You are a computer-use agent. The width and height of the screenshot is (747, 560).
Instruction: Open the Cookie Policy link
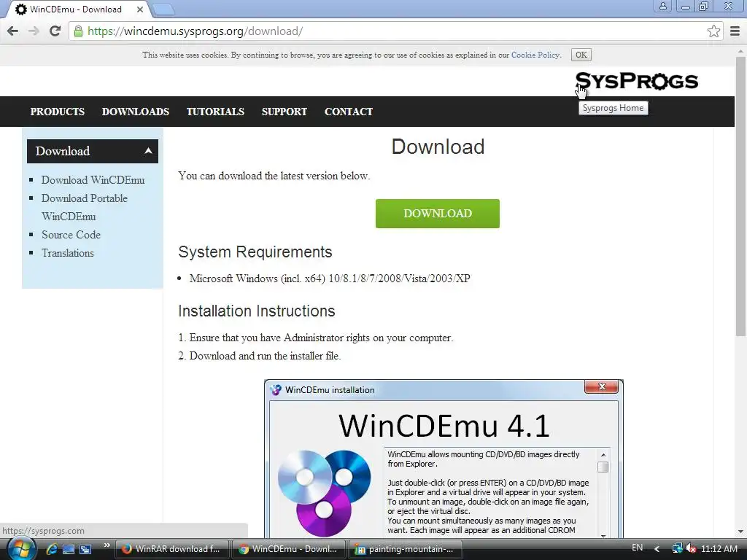point(535,55)
